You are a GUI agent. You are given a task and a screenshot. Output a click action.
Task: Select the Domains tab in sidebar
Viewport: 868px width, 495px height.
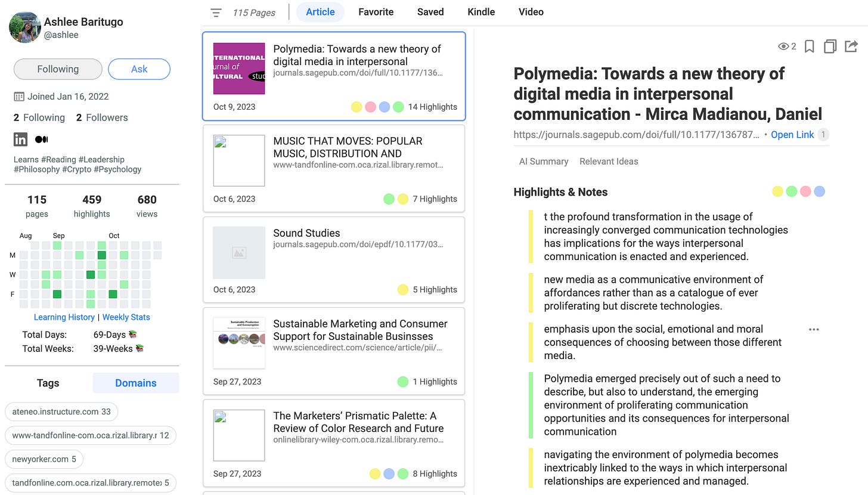pyautogui.click(x=135, y=383)
